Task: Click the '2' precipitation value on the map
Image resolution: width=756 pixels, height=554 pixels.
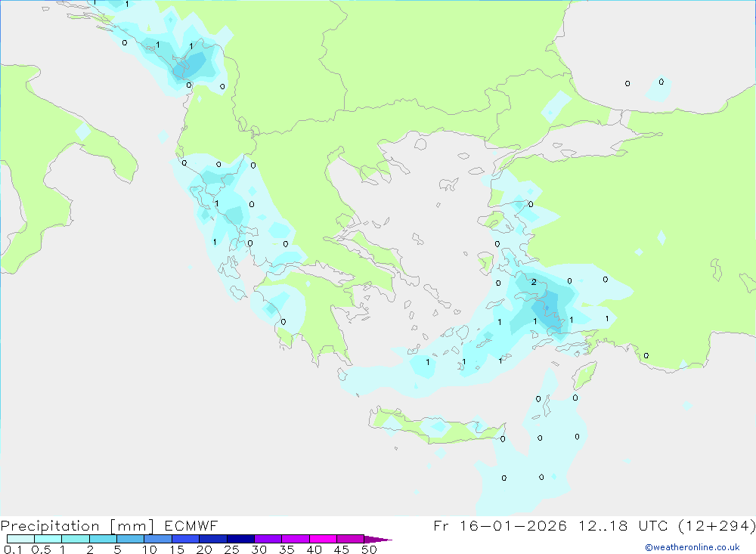Action: tap(534, 282)
